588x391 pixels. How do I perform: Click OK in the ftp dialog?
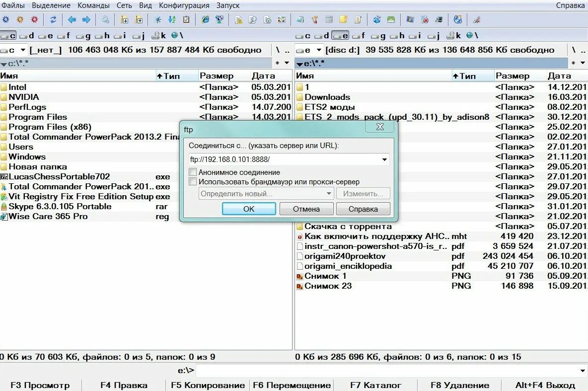click(x=249, y=209)
